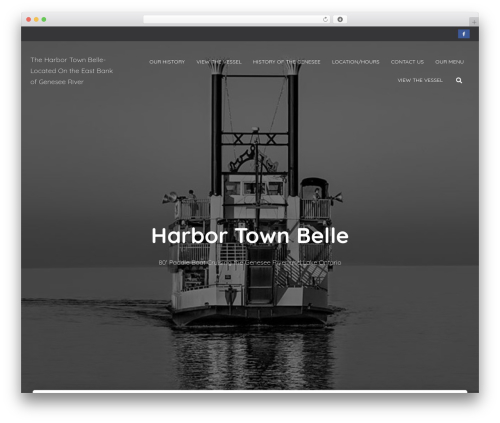The width and height of the screenshot is (500, 423).
Task: Open the Contact Us page
Action: coord(407,62)
